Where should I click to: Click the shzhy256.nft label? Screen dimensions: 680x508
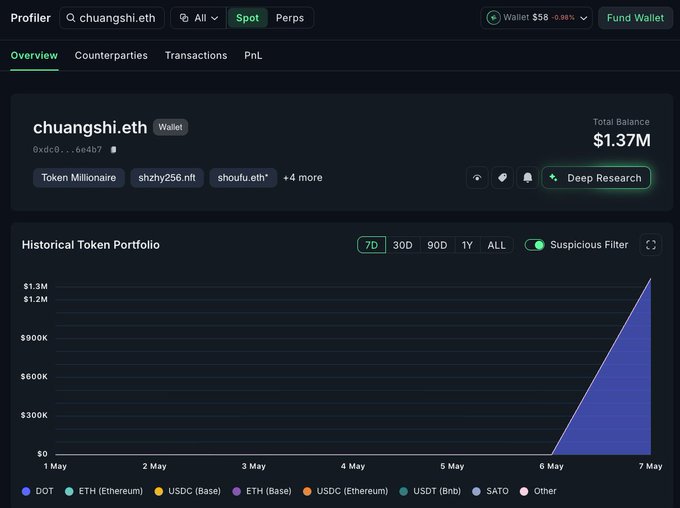[167, 177]
